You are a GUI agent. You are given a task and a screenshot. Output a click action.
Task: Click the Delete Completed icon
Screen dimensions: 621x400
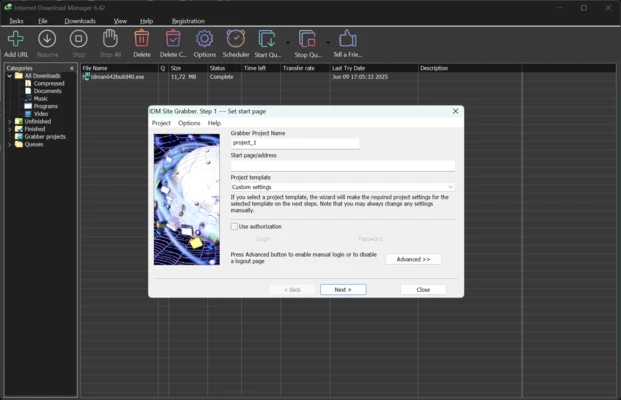(173, 39)
